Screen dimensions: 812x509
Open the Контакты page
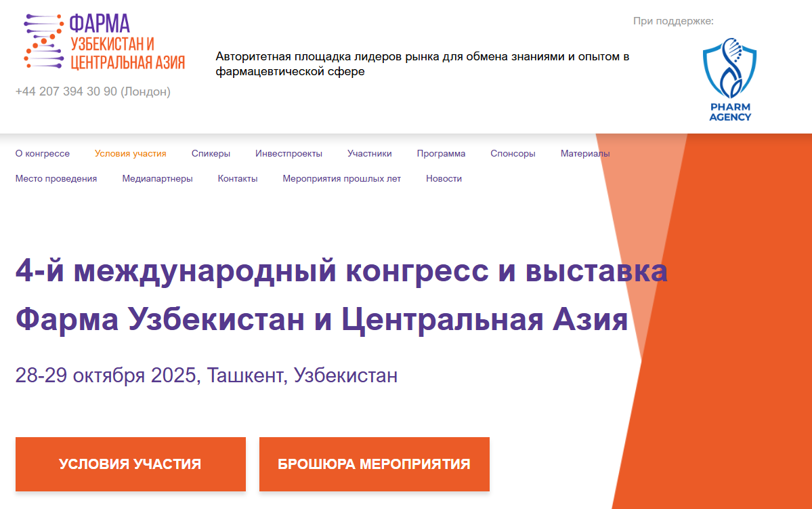[x=238, y=178]
